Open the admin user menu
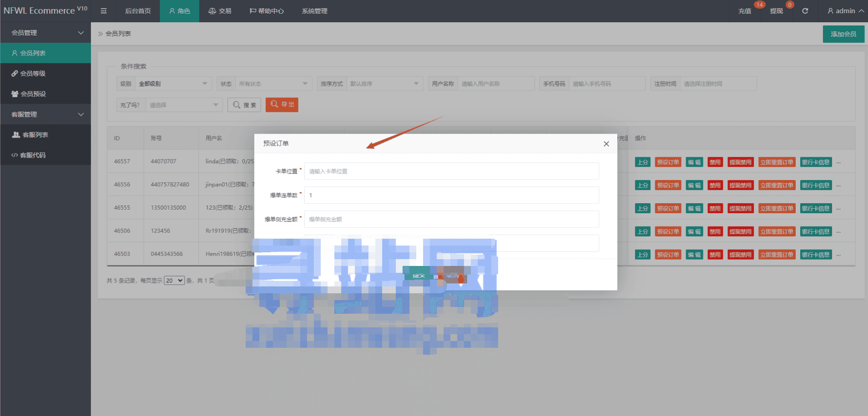Screen dimensions: 868x416 click(x=845, y=11)
